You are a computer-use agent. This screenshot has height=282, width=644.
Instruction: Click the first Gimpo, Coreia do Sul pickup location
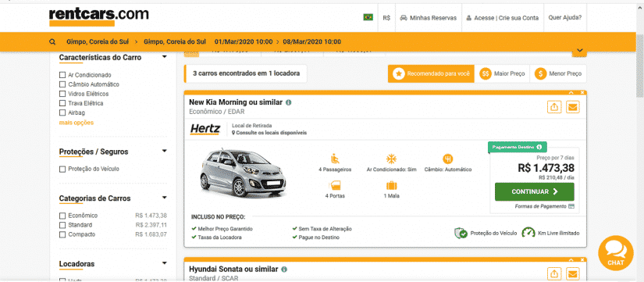tap(98, 42)
